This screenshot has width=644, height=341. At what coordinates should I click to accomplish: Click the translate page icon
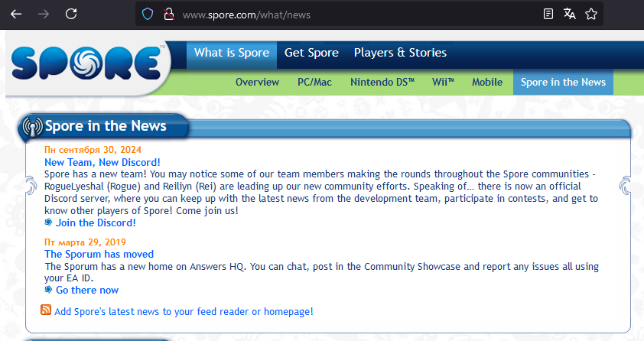(569, 14)
